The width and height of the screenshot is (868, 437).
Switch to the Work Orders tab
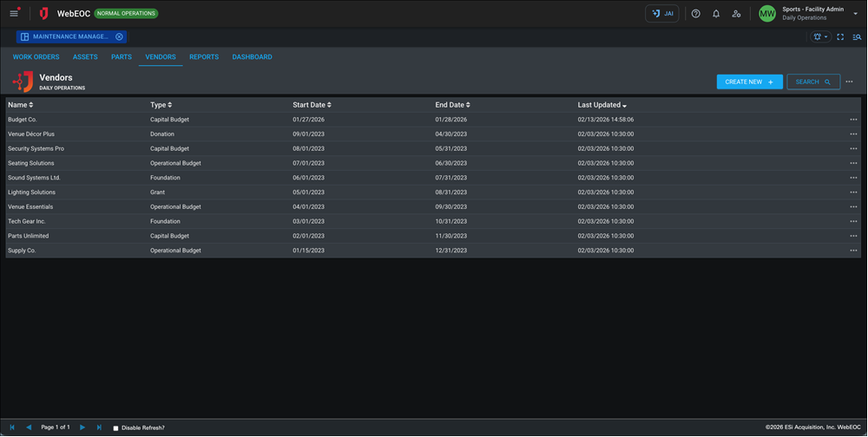(36, 57)
